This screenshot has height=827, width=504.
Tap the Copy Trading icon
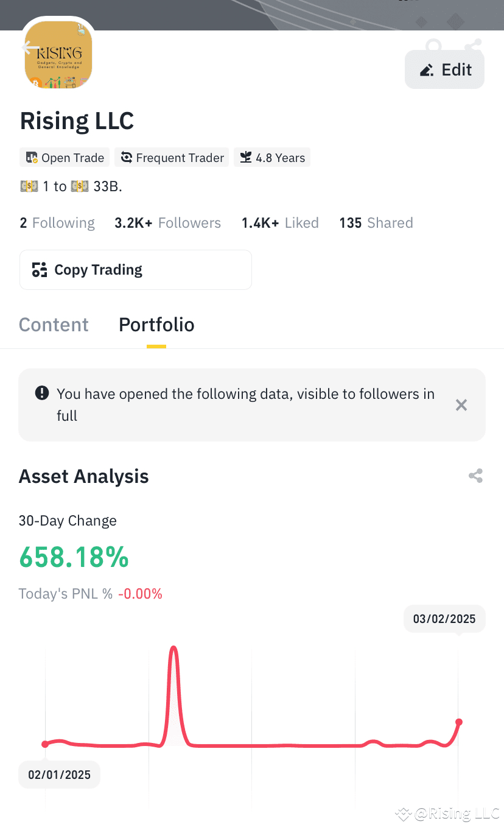[x=40, y=270]
